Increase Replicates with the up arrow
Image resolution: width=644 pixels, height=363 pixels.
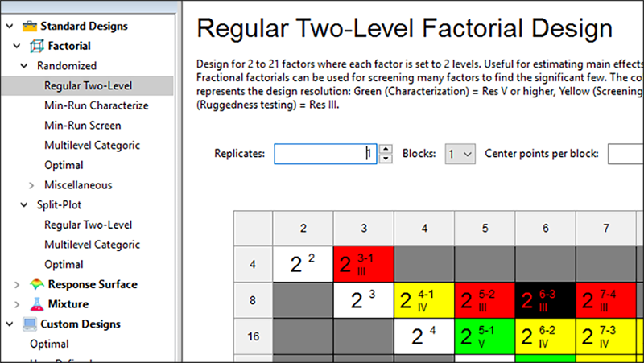386,149
